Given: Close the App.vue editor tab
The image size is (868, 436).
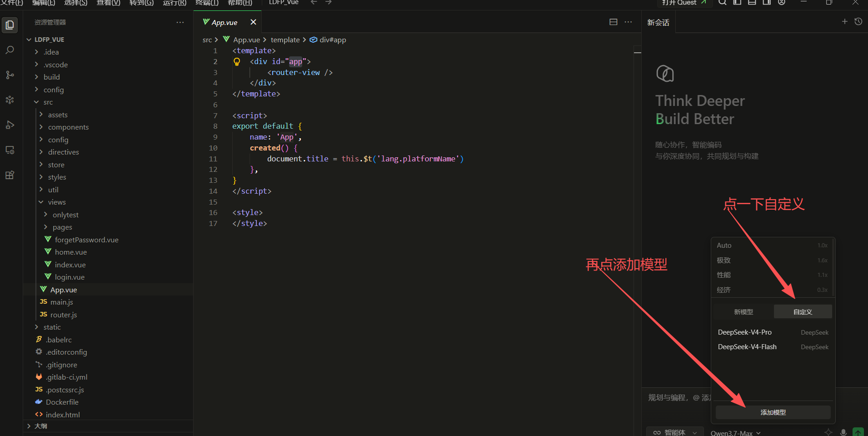Looking at the screenshot, I should click(253, 22).
